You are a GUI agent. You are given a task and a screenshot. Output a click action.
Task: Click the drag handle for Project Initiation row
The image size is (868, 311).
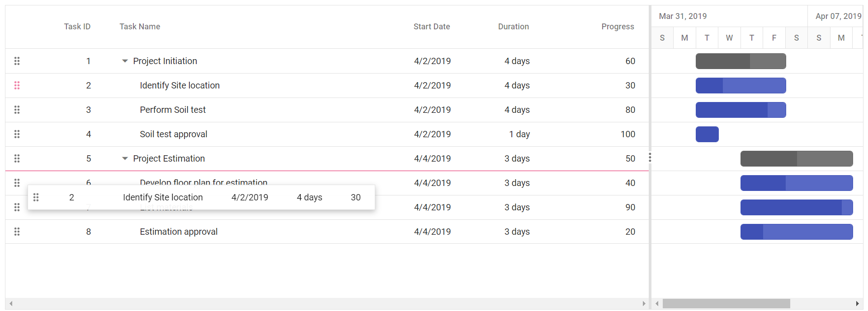(17, 61)
